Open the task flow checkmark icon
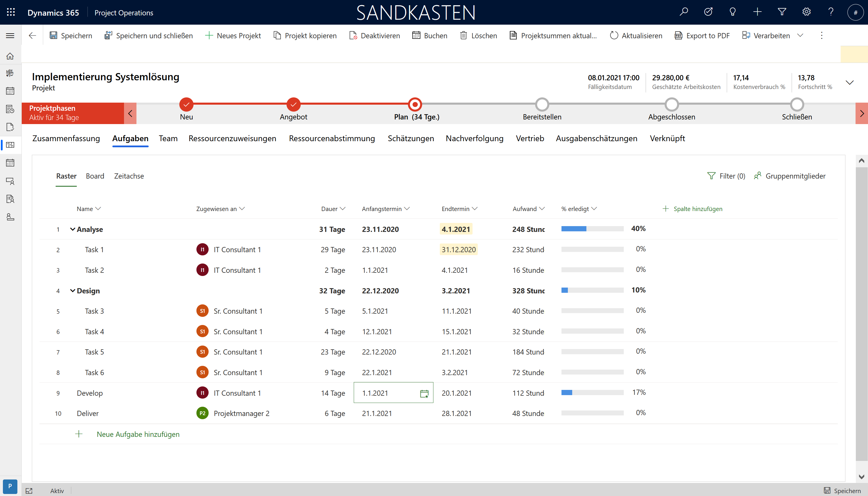Image resolution: width=868 pixels, height=496 pixels. pos(708,12)
